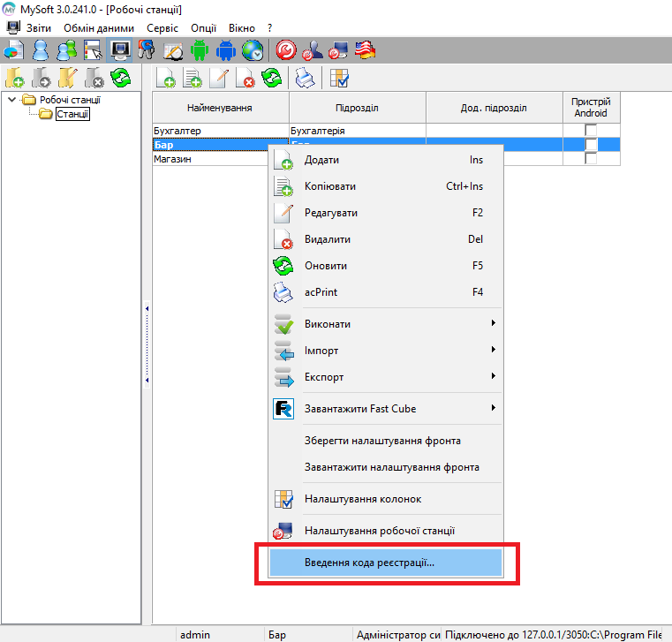Select Налаштування робочої станції menu entry

(x=386, y=531)
